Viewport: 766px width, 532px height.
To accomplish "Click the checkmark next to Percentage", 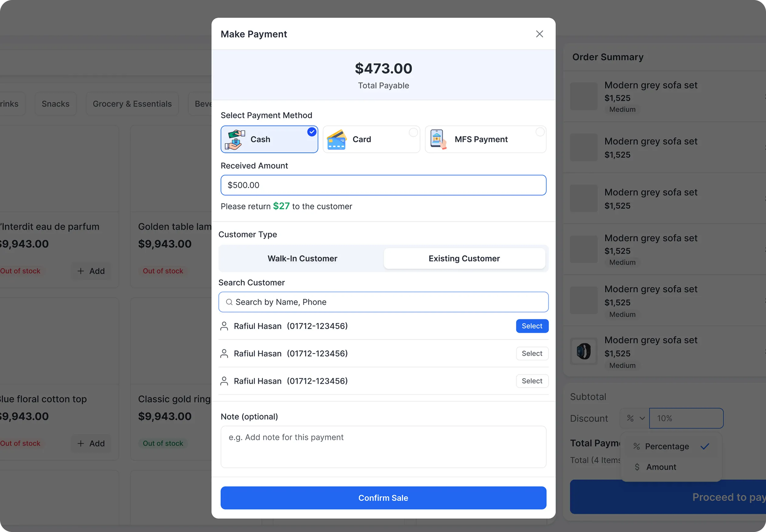I will pos(705,446).
